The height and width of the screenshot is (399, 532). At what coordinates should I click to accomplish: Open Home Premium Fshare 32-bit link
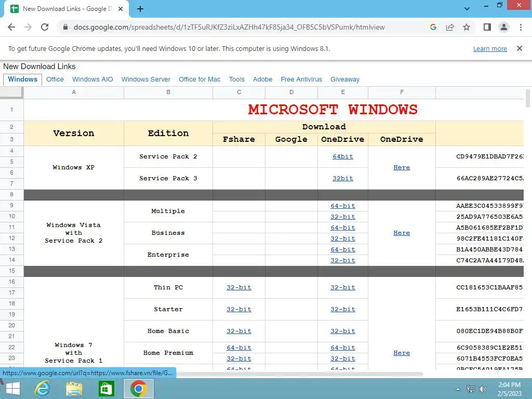(239, 358)
